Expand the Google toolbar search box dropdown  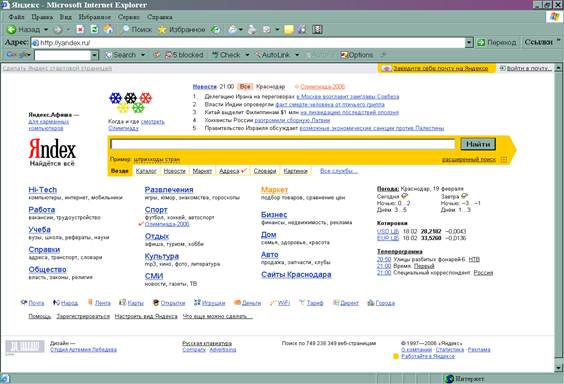click(95, 55)
